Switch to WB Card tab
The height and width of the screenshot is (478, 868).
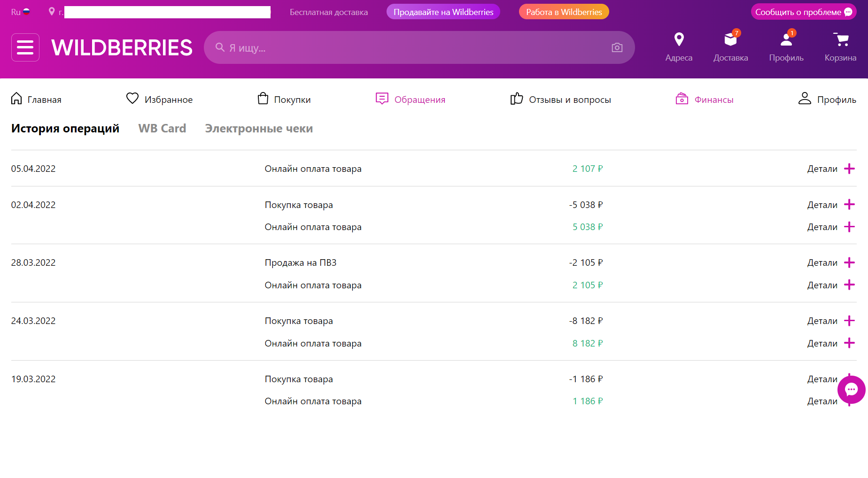(x=162, y=129)
